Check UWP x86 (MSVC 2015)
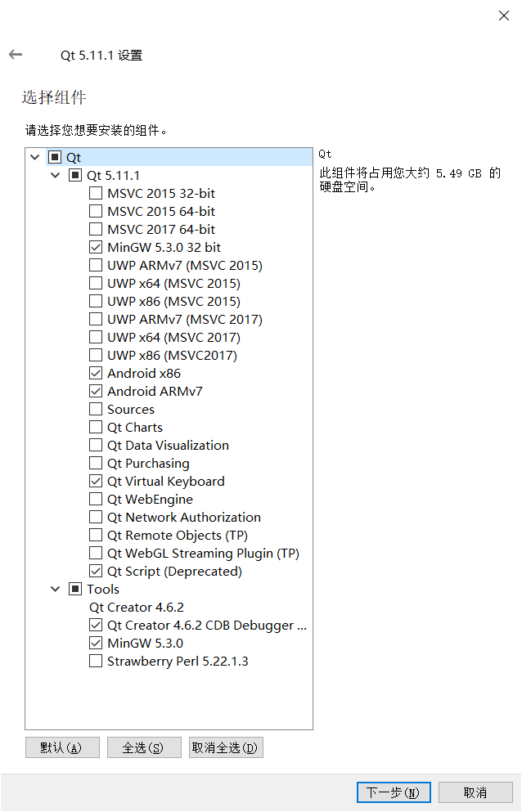This screenshot has width=522, height=812. coord(96,302)
